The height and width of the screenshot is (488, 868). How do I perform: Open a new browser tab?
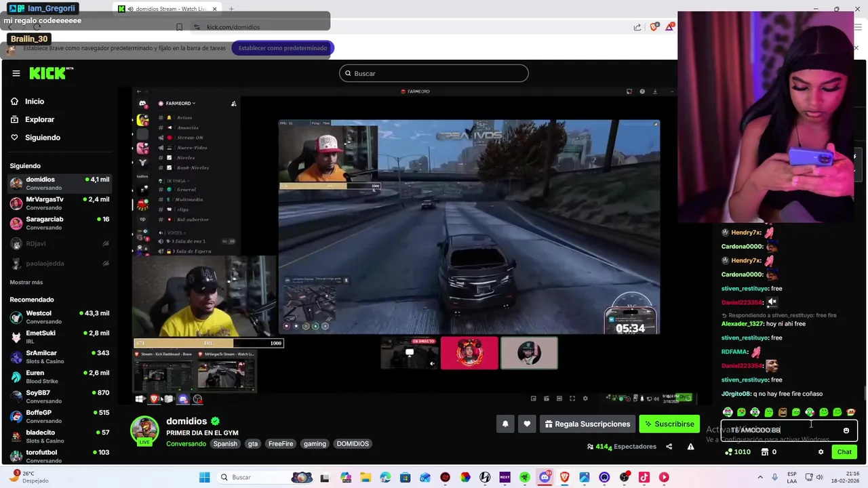click(x=231, y=9)
